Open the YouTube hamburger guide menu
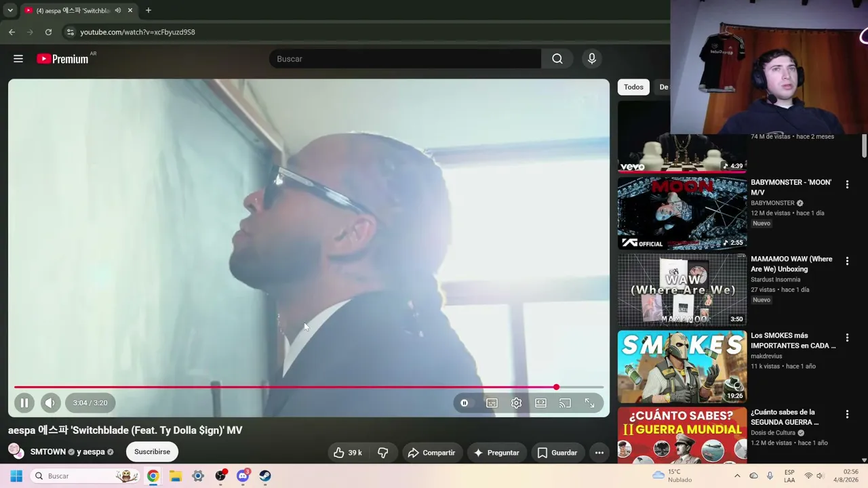 click(x=18, y=59)
